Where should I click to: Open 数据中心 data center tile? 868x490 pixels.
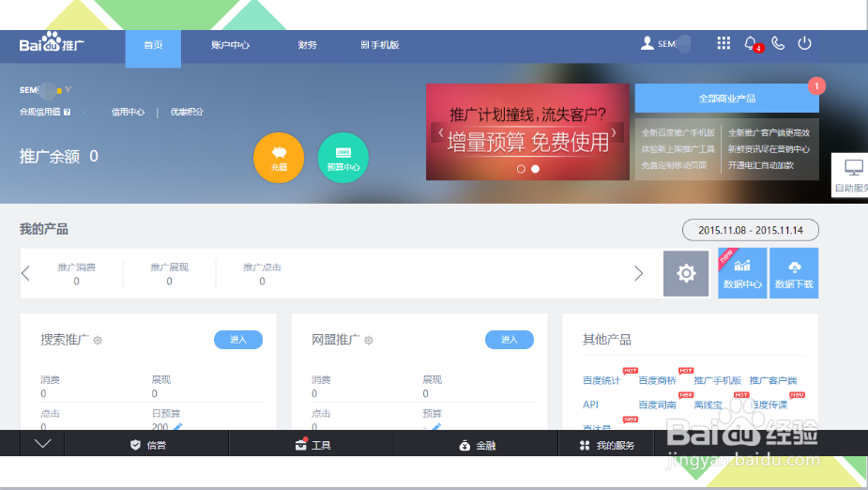(x=742, y=273)
